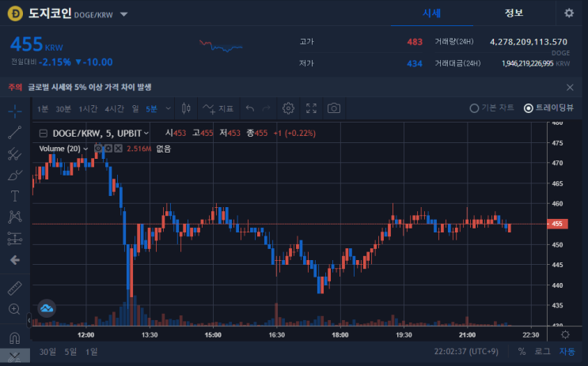Image resolution: width=588 pixels, height=366 pixels.
Task: Toggle 자동 auto scale
Action: (567, 352)
